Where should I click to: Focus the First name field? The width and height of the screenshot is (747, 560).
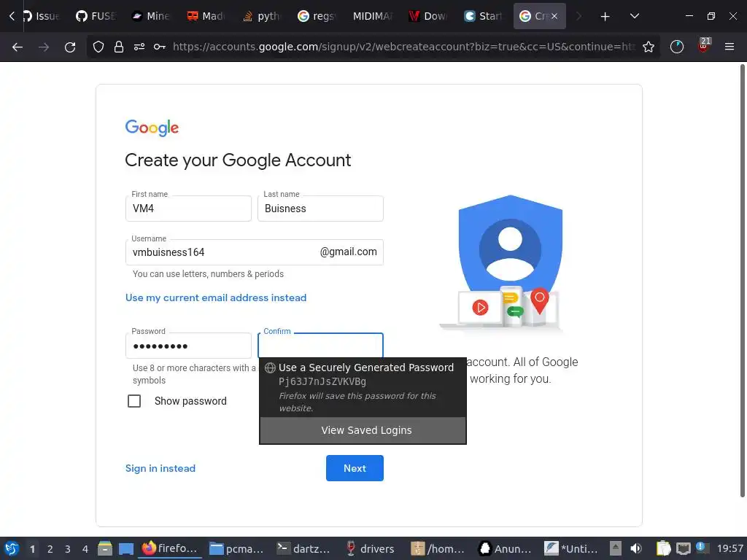pyautogui.click(x=188, y=209)
